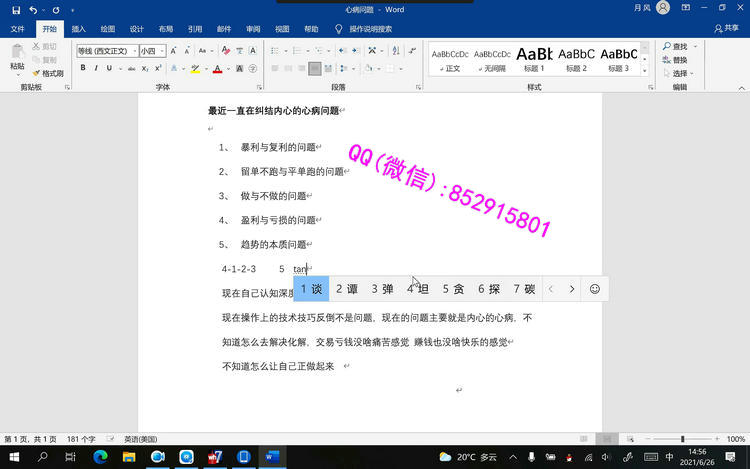This screenshot has width=750, height=469.
Task: Open the emoji panel in IME bar
Action: [x=594, y=289]
